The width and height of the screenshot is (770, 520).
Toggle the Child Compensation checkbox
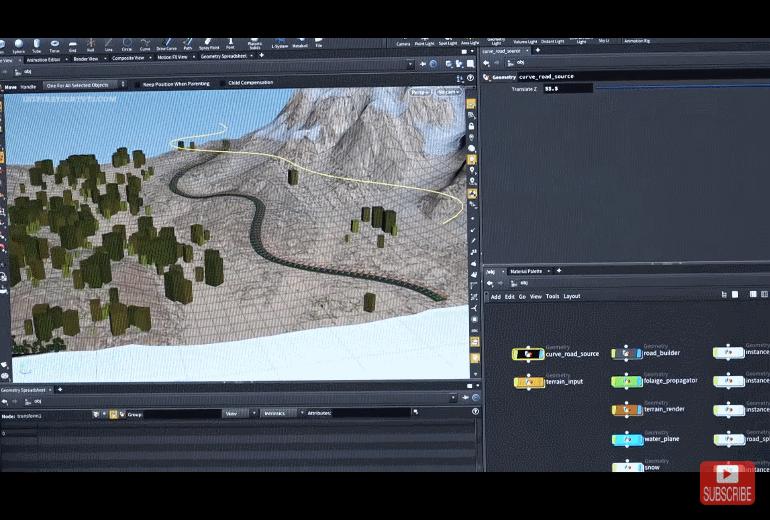coord(223,84)
